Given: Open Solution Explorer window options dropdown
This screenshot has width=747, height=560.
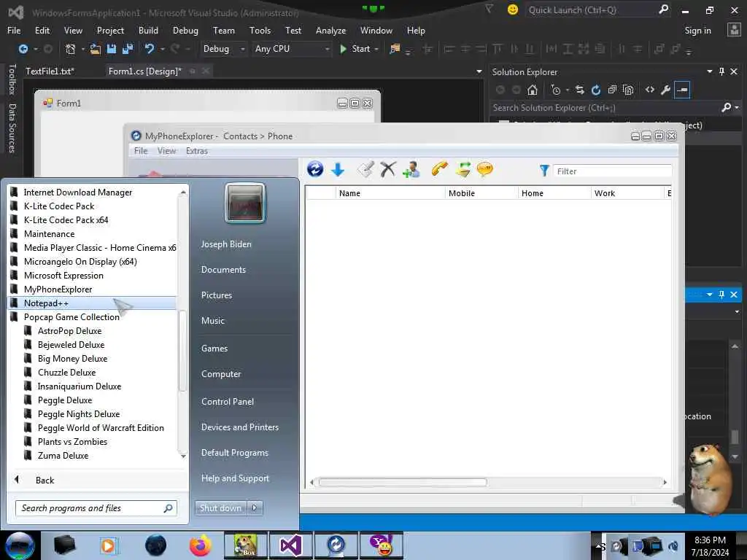Looking at the screenshot, I should click(709, 71).
